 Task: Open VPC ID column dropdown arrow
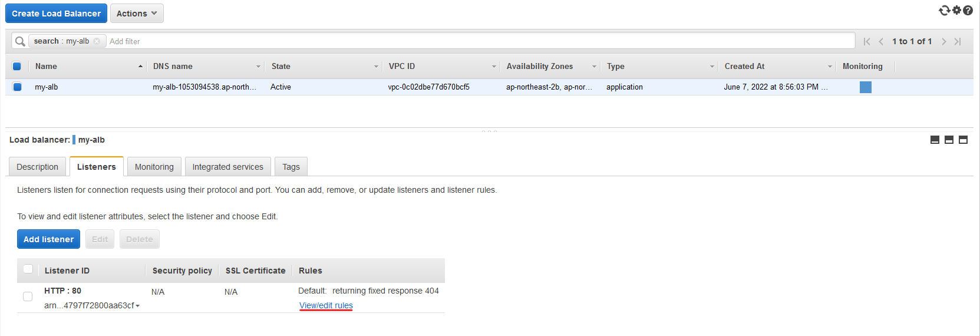(x=494, y=67)
